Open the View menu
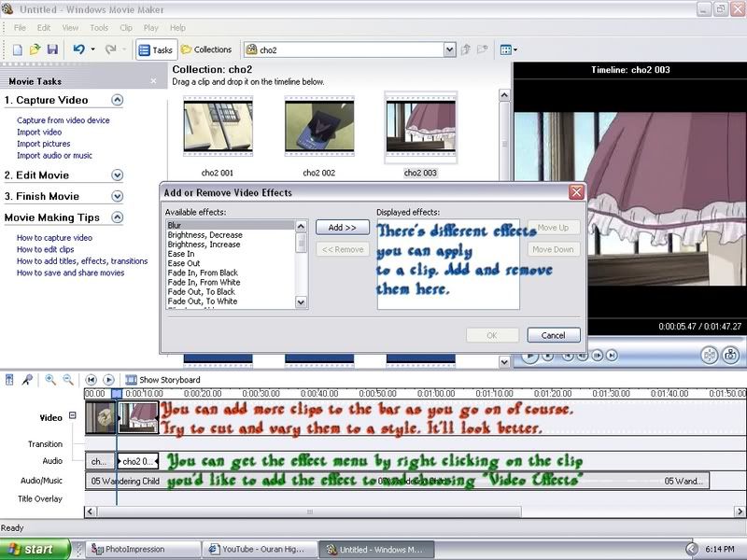747x560 pixels. click(70, 28)
